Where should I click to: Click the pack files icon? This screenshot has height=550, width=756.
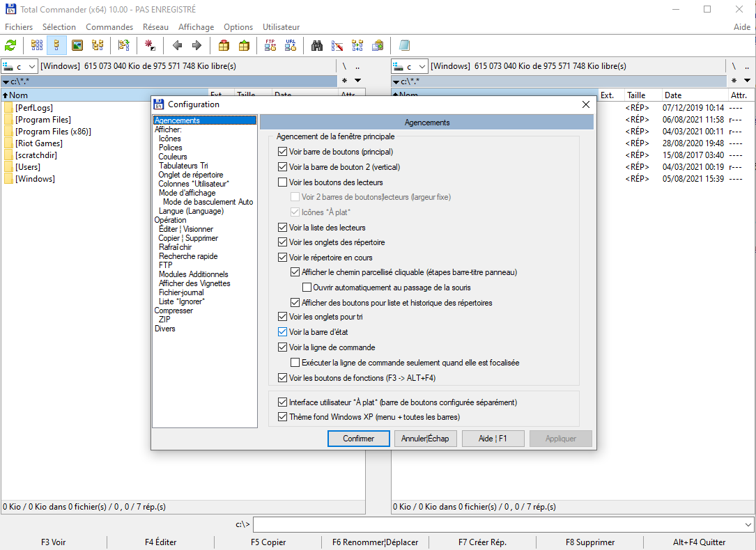point(224,46)
